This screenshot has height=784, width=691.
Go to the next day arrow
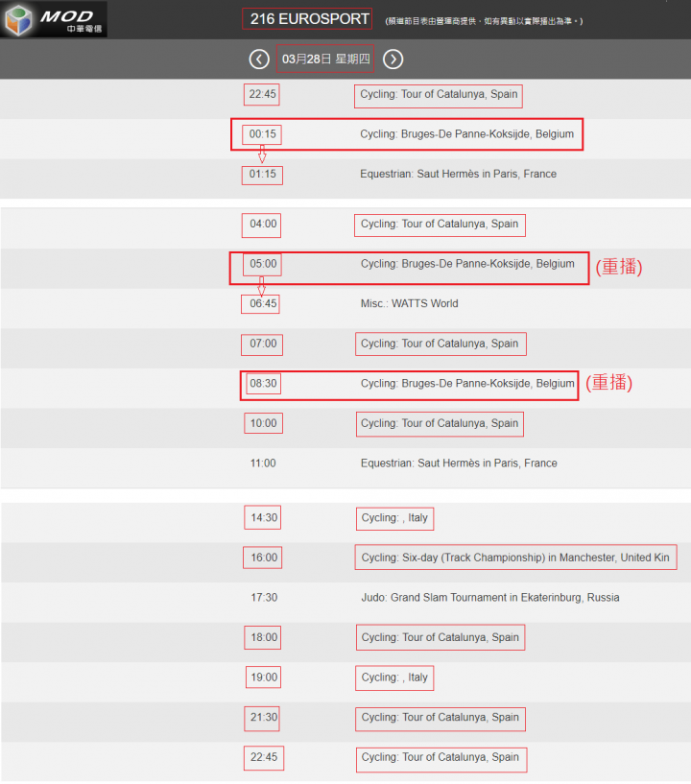(x=393, y=59)
